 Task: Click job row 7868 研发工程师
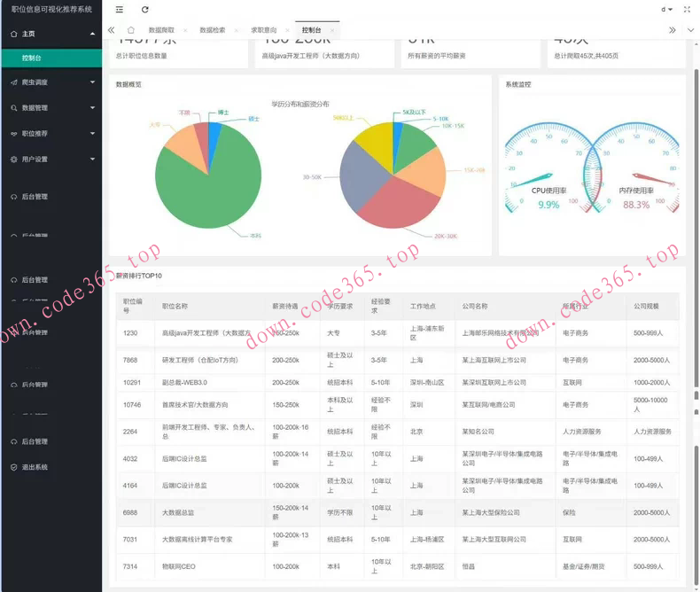pos(199,361)
